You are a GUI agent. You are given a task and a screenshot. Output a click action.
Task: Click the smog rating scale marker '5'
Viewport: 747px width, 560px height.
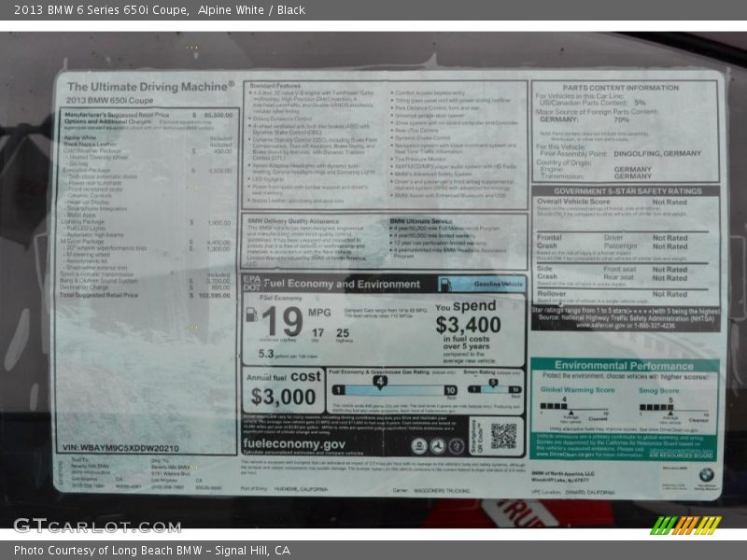493,383
